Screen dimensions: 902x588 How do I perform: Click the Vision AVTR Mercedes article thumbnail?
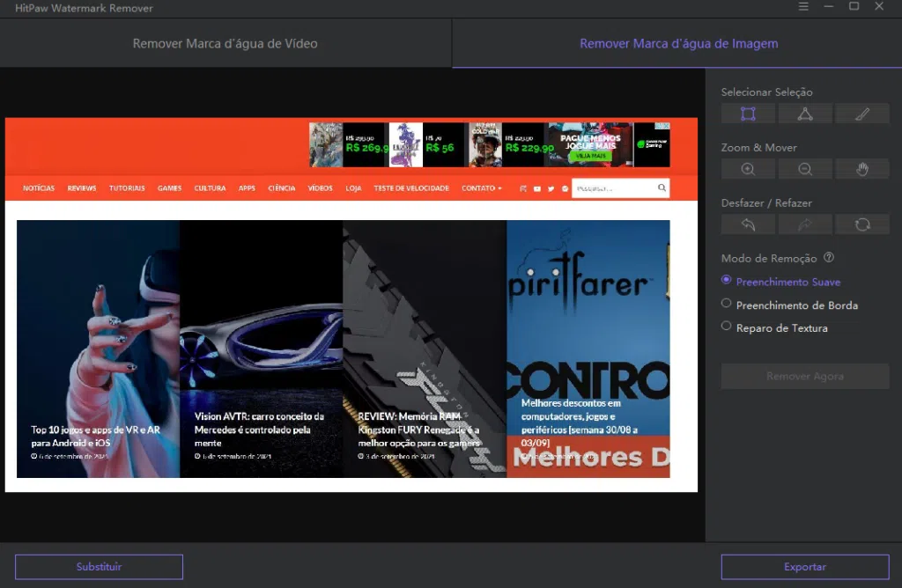click(x=261, y=349)
